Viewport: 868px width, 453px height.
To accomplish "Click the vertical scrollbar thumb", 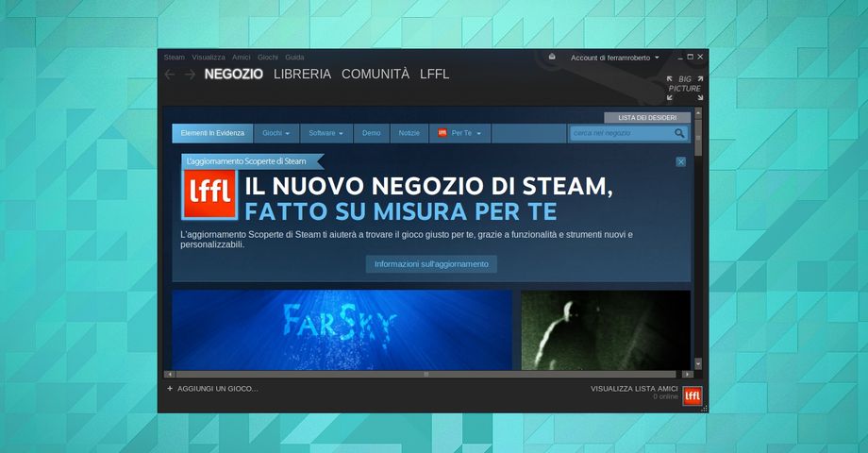I will click(698, 138).
